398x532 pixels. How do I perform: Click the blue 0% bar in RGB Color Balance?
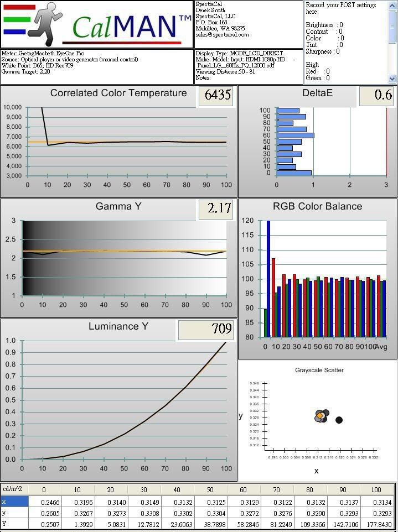tap(268, 279)
